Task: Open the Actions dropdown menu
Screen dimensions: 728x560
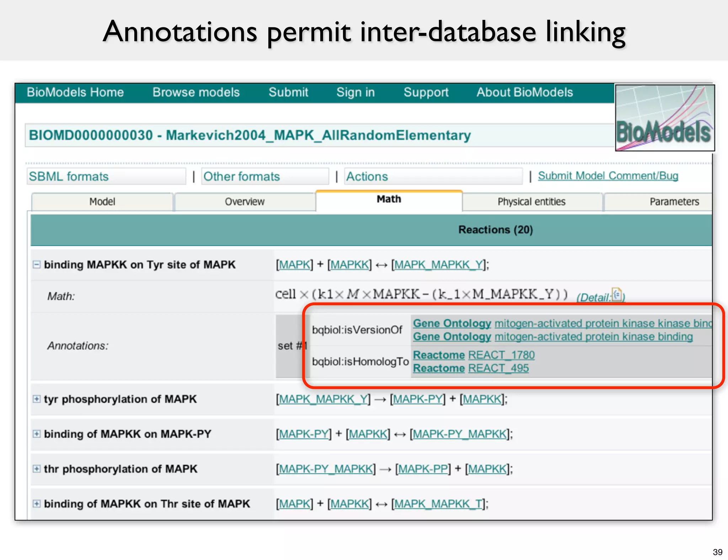Action: [433, 176]
